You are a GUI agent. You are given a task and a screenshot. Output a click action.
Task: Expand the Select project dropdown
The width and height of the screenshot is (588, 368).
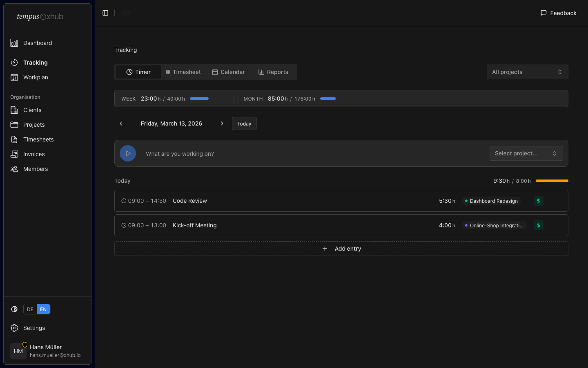(x=526, y=153)
